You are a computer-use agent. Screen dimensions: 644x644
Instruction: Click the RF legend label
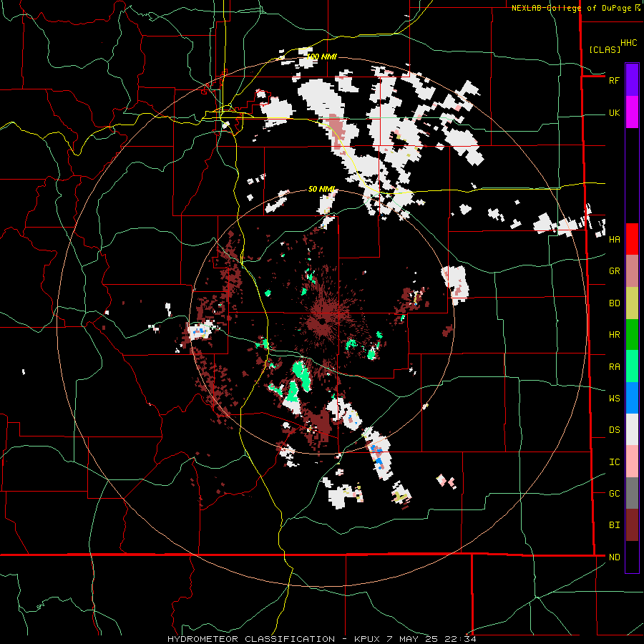click(x=614, y=80)
